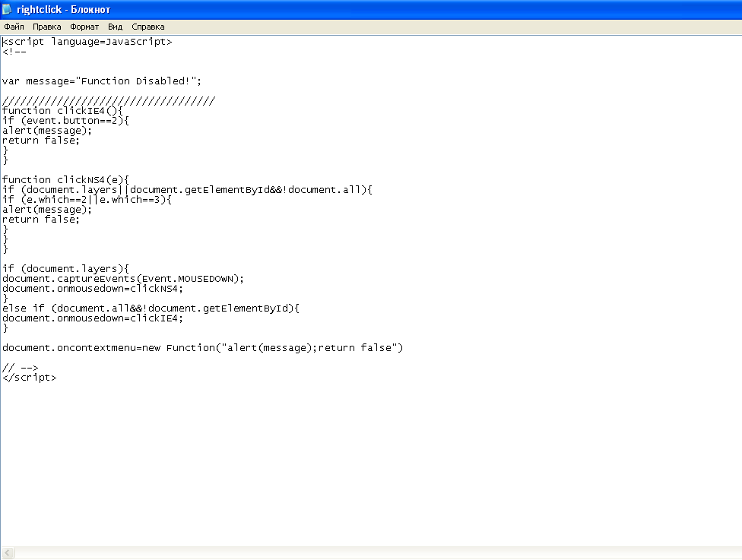Click the 'function clickNS4(e){' line
Viewport: 742px width, 560px height.
66,180
